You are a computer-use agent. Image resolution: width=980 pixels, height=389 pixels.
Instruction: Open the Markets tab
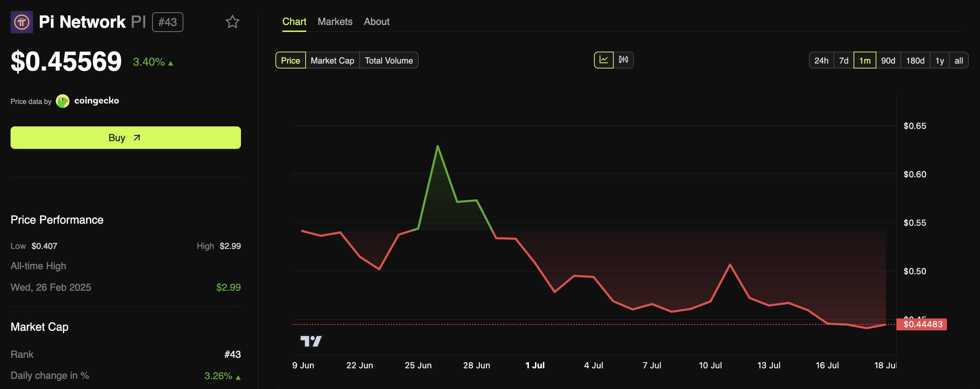click(335, 22)
